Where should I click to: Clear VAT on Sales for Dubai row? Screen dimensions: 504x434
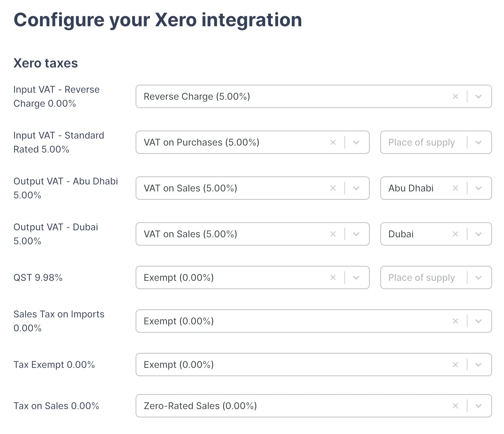pyautogui.click(x=333, y=234)
